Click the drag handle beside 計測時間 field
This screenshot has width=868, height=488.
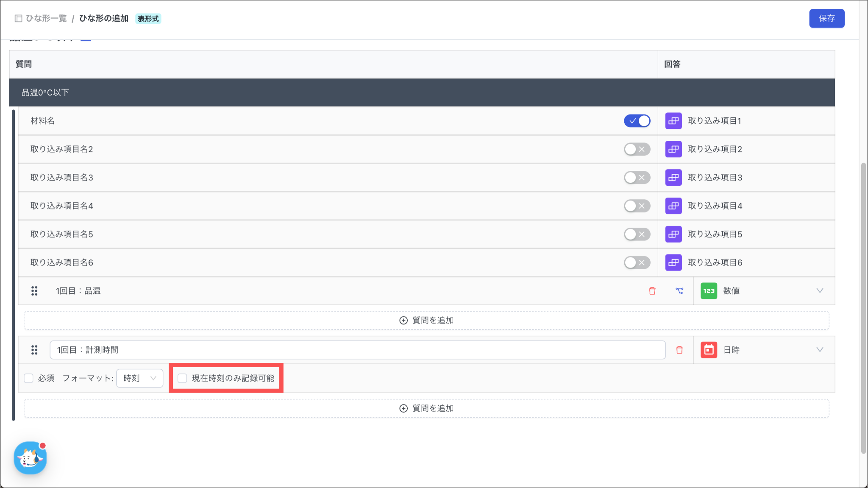(34, 350)
